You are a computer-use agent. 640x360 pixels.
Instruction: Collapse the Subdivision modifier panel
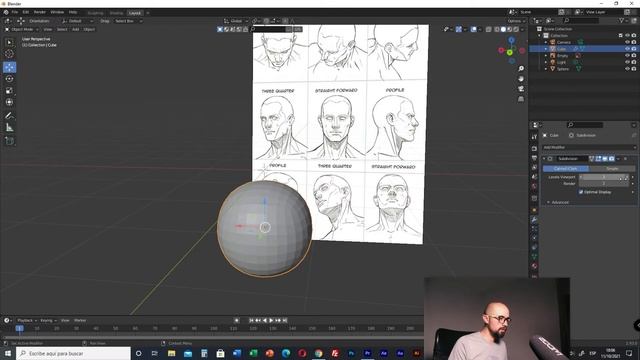coord(544,159)
